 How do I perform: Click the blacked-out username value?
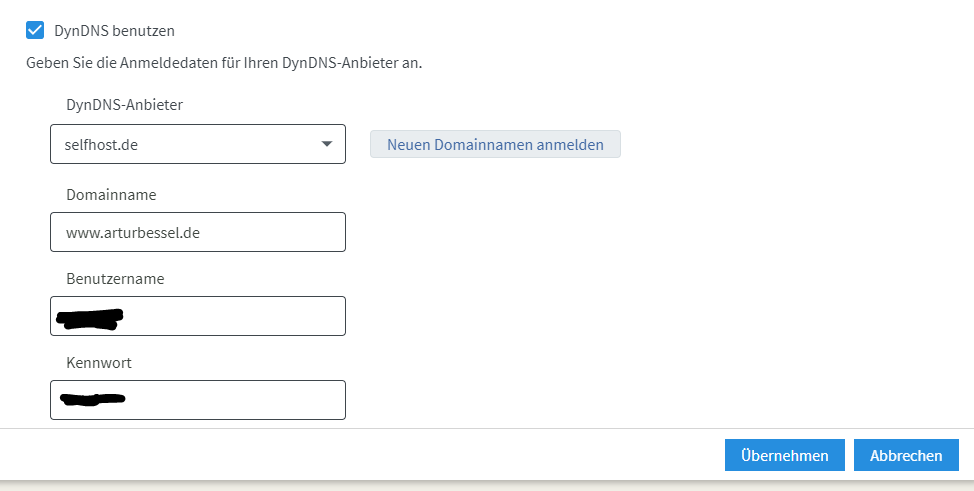(x=90, y=319)
